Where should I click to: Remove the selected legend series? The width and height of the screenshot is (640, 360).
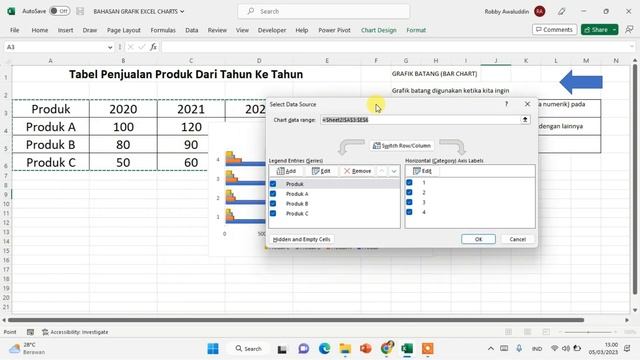358,171
